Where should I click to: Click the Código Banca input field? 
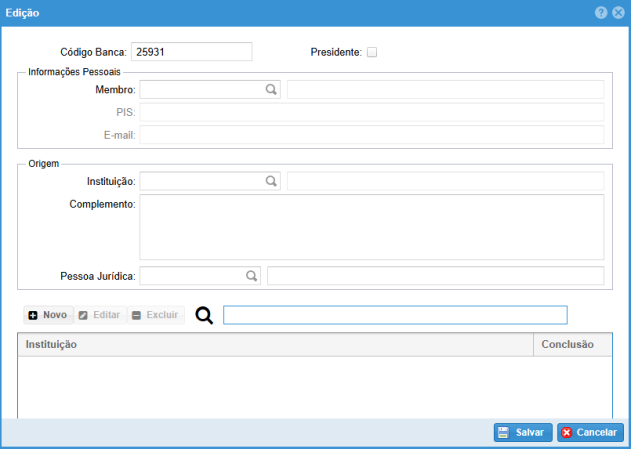[x=192, y=52]
